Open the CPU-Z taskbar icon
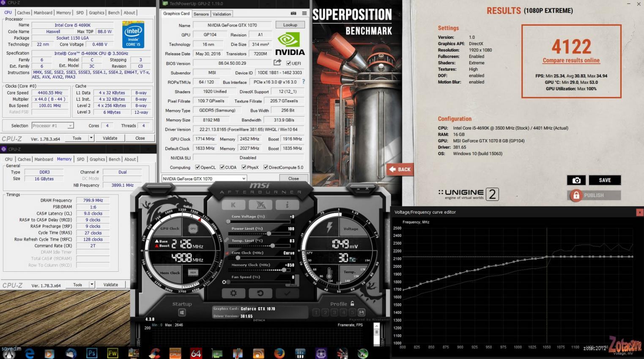The width and height of the screenshot is (644, 359). (321, 353)
